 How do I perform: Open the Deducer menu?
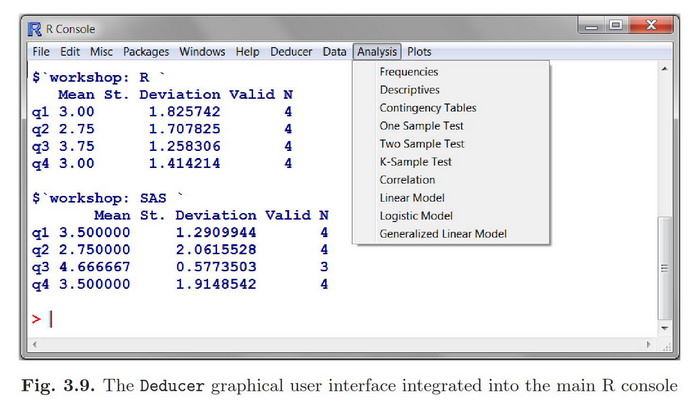click(291, 51)
